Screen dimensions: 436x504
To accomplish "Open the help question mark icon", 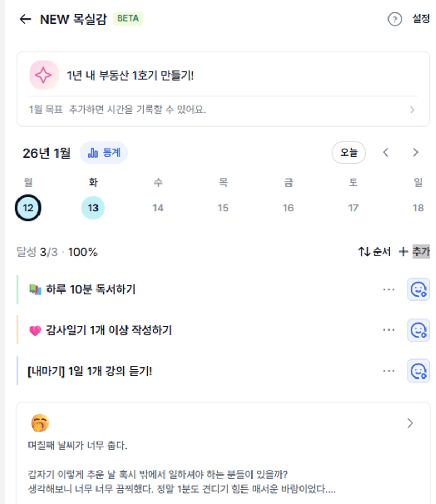I will coord(394,20).
